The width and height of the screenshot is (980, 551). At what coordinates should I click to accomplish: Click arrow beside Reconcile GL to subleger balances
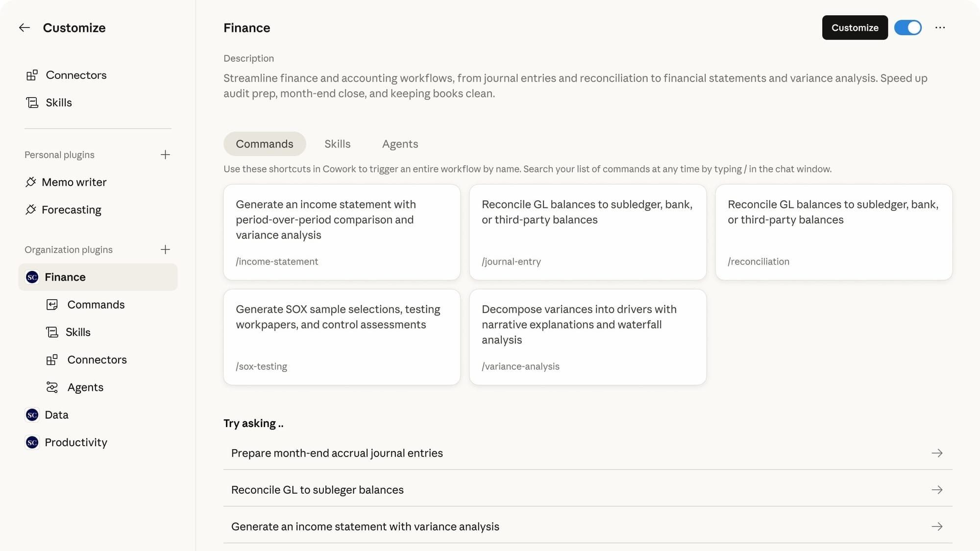[x=937, y=490]
